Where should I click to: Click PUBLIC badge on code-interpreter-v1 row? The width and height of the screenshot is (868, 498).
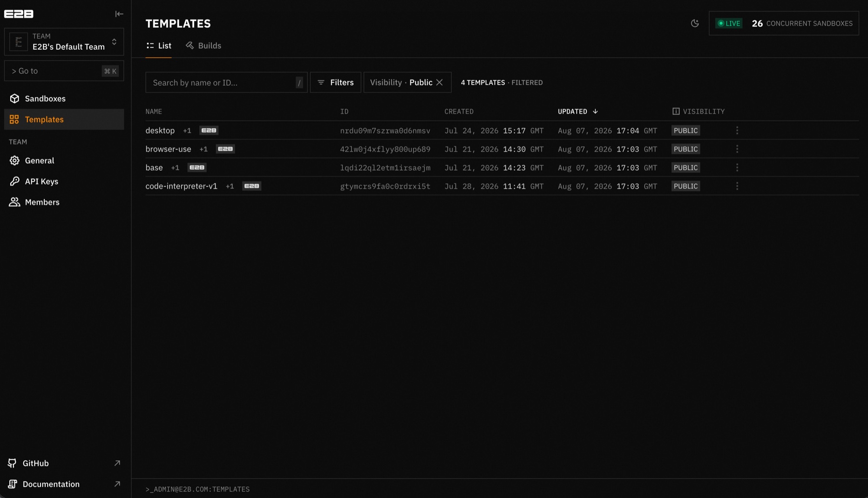click(x=686, y=186)
